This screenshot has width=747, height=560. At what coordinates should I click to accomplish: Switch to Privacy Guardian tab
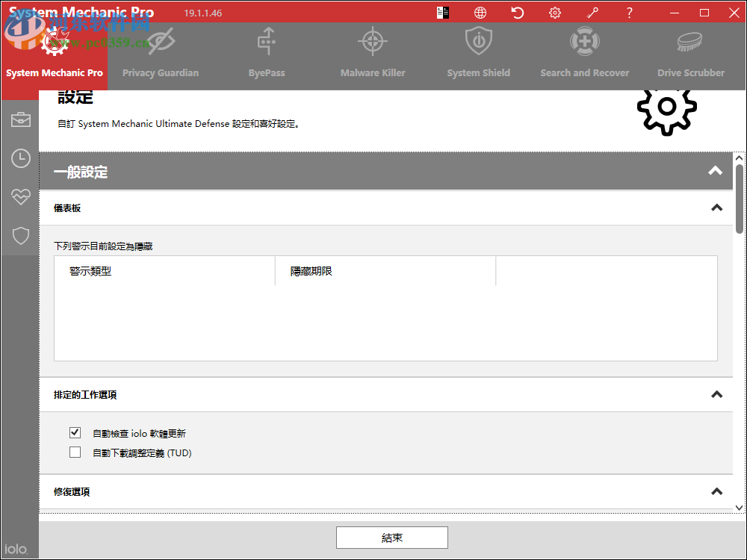click(161, 56)
